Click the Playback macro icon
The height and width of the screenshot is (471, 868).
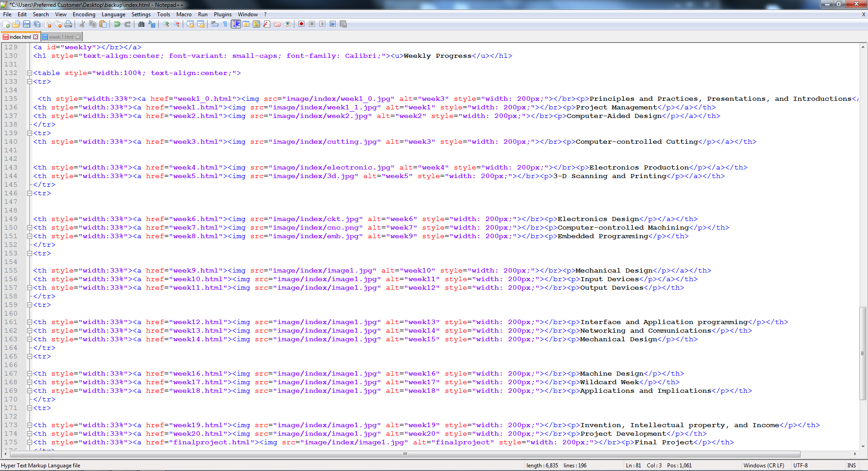[323, 24]
